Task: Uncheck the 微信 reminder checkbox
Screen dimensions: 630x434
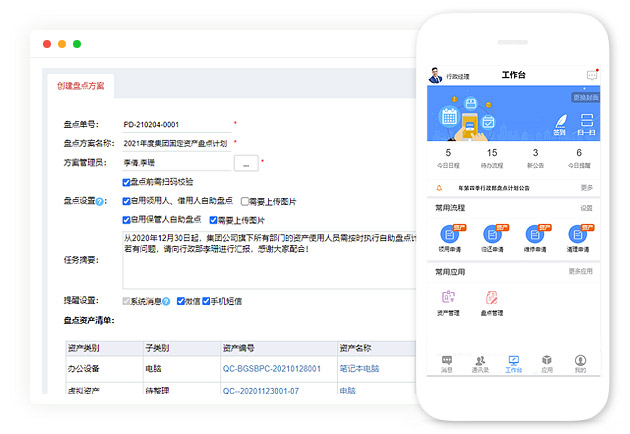Action: 181,301
